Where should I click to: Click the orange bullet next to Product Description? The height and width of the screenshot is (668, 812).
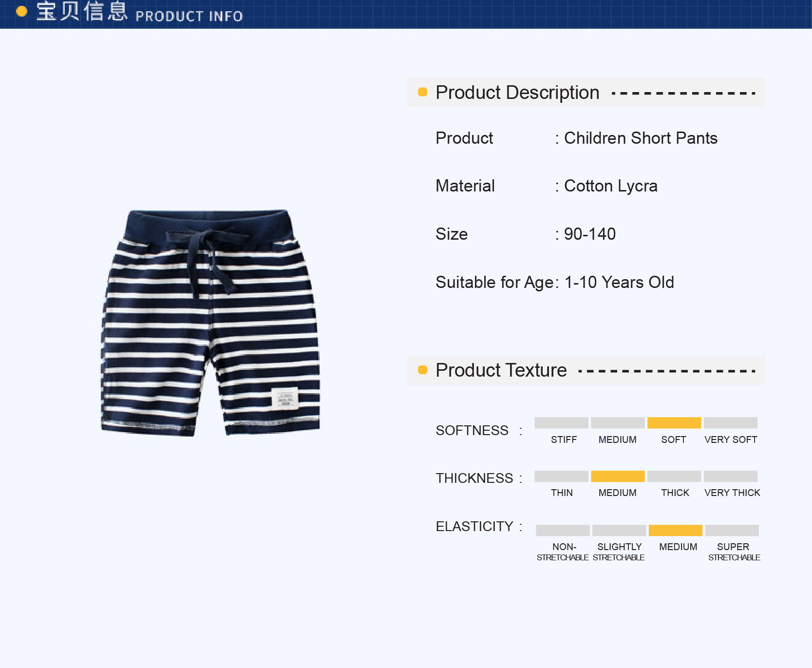point(423,92)
